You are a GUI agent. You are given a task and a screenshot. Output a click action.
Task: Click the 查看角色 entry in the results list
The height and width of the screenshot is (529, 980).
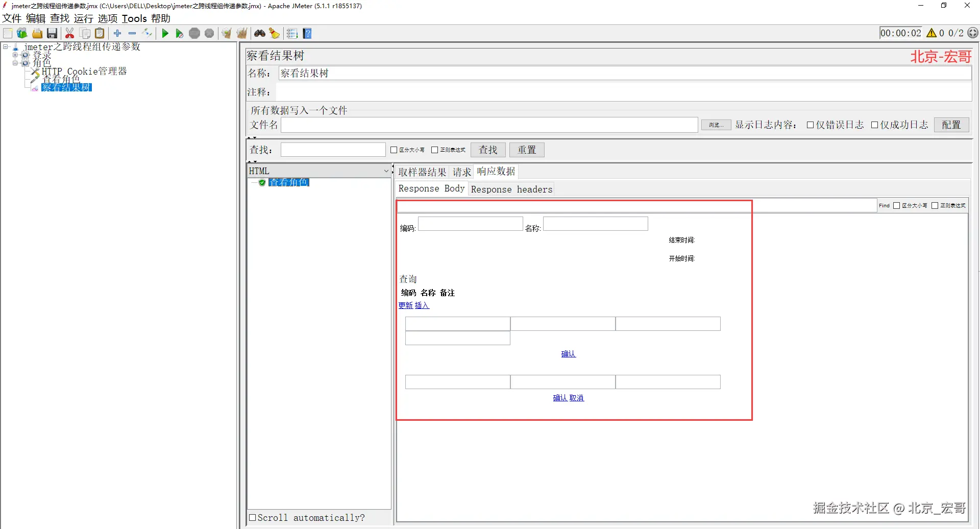pos(289,183)
